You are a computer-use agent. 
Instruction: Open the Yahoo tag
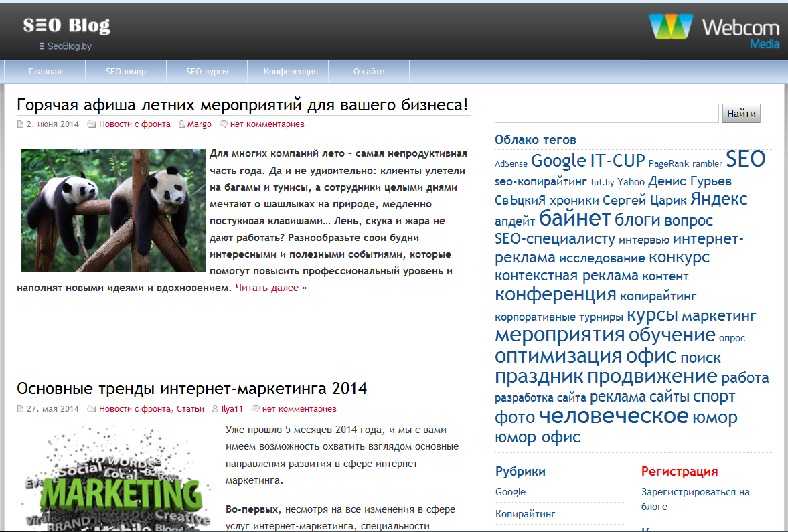click(631, 182)
